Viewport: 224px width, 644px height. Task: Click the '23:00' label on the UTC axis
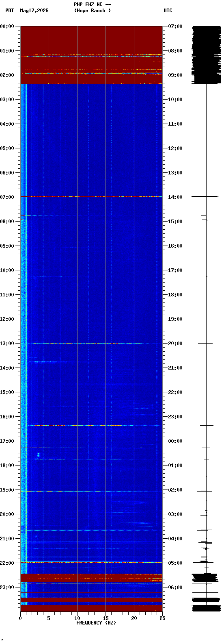pyautogui.click(x=175, y=417)
